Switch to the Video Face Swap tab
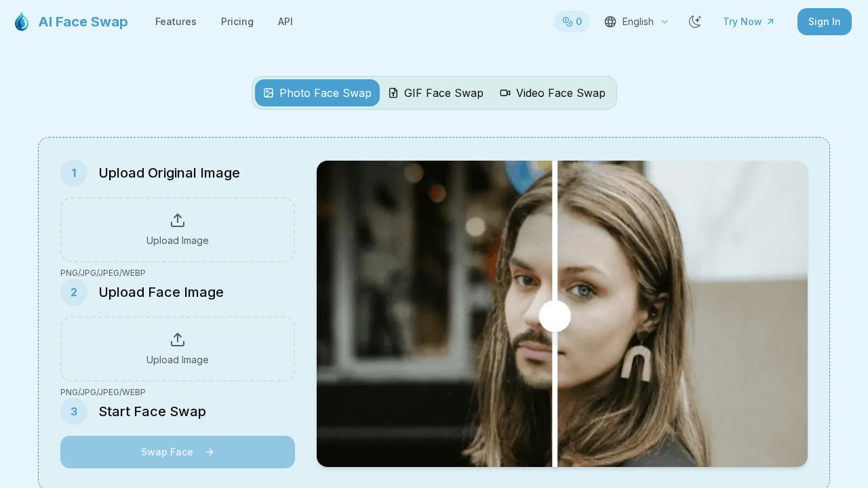868x488 pixels. [x=553, y=93]
